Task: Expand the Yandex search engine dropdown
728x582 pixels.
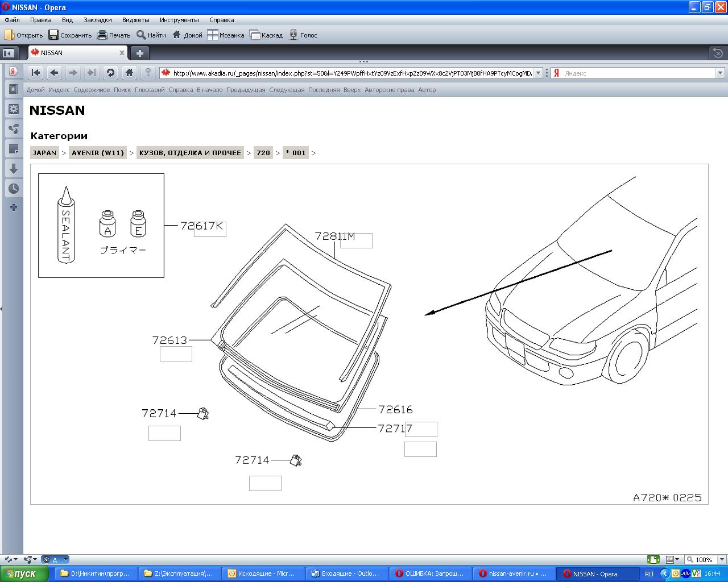Action: click(720, 73)
